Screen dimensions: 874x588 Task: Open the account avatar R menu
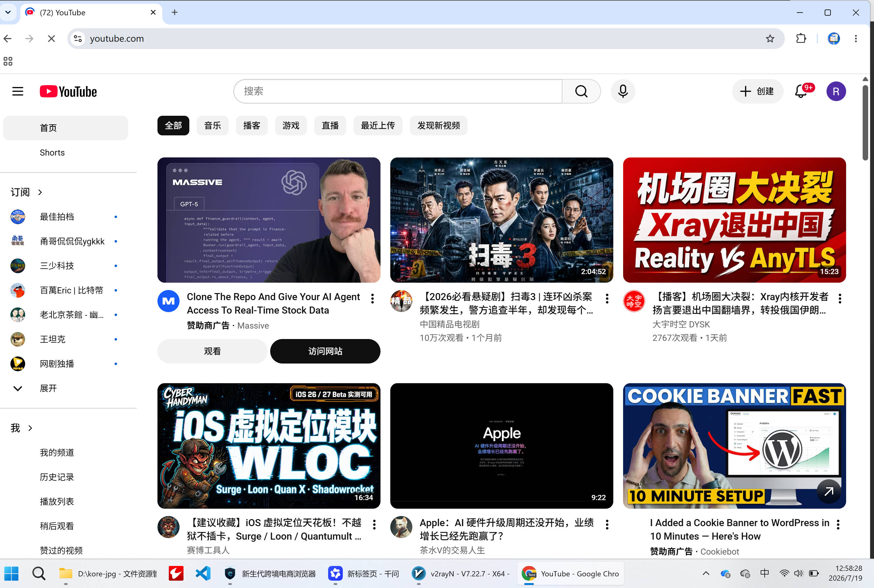click(836, 92)
